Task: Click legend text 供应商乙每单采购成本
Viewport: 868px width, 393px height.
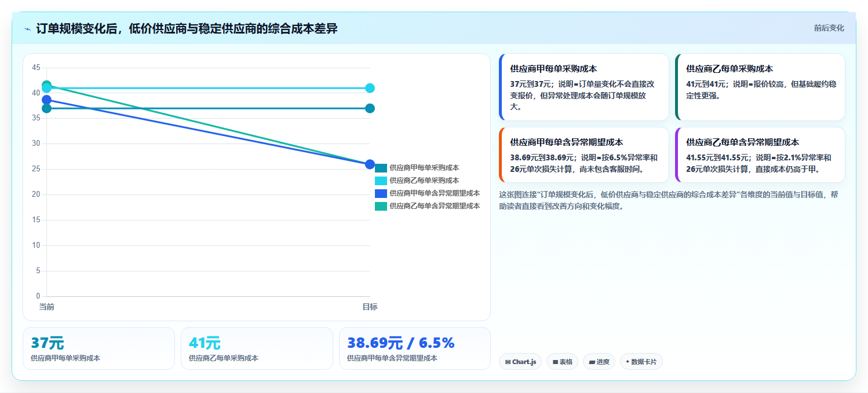Action: point(424,181)
